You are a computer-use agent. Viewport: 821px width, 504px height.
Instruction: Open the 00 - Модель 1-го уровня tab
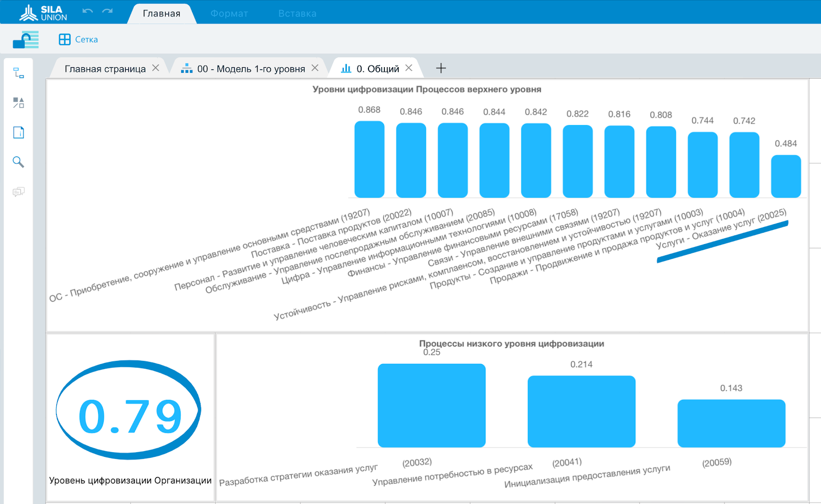point(251,69)
